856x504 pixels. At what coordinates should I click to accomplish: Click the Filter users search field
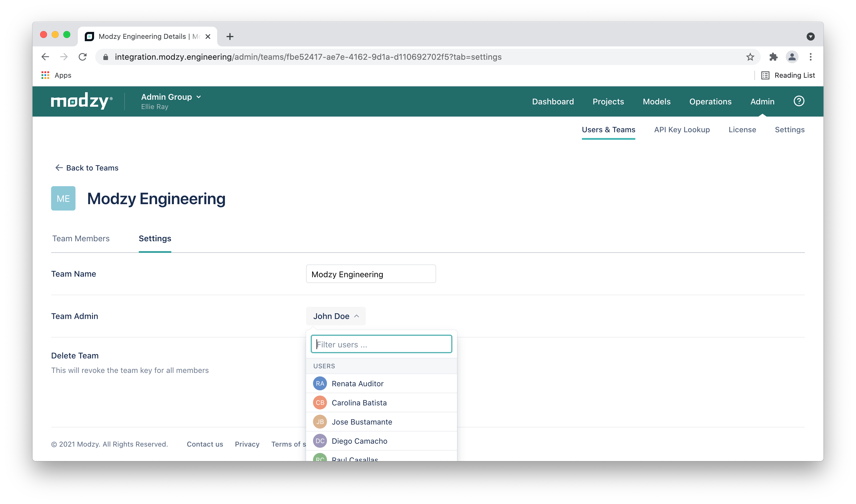point(381,345)
